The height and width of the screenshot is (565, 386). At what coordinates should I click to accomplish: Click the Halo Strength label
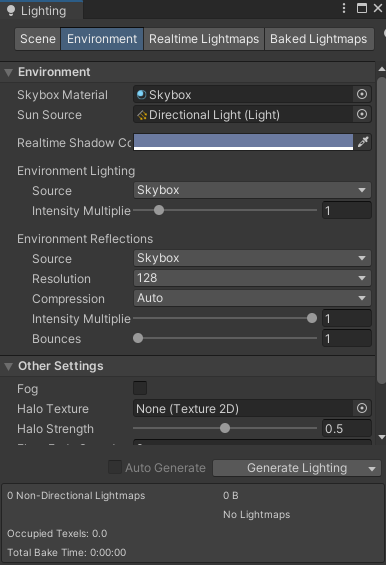pos(56,429)
